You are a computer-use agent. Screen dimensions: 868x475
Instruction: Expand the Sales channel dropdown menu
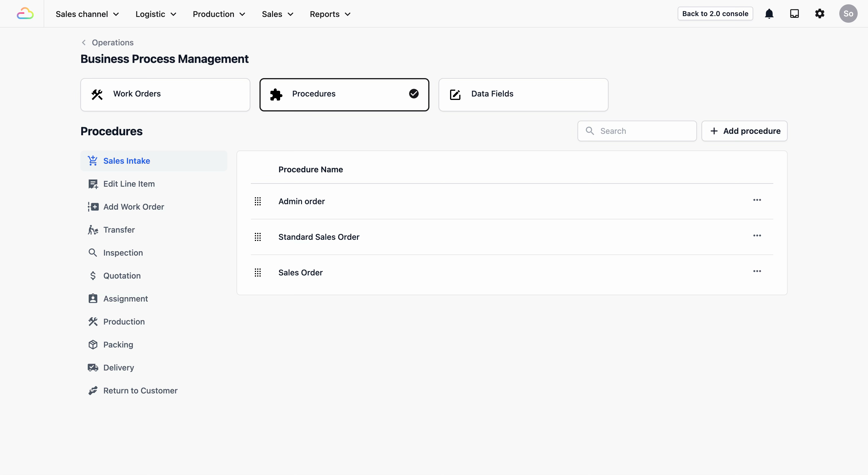click(87, 14)
